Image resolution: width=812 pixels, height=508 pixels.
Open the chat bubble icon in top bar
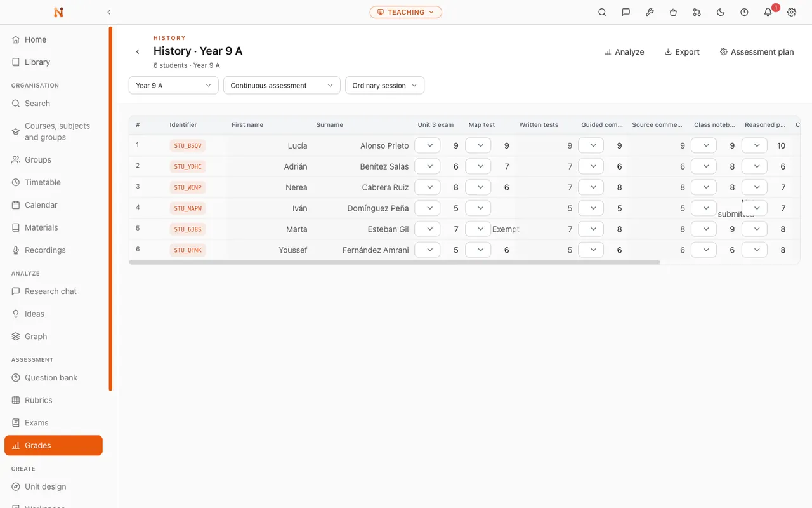[626, 12]
